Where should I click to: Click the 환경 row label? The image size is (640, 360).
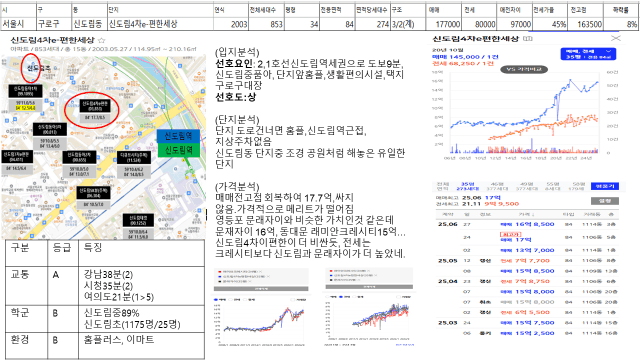(x=20, y=340)
